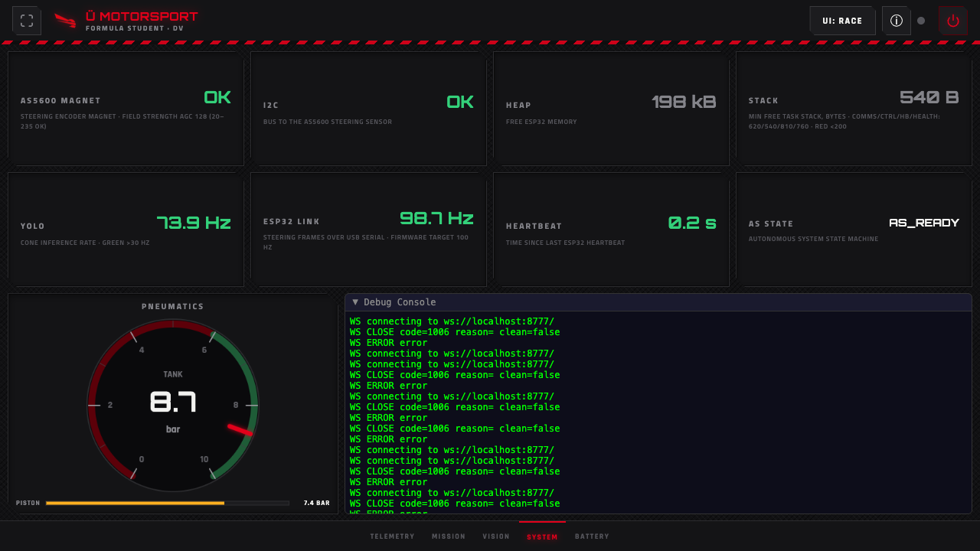Open the AS5600 Magnet status card
Image resolution: width=980 pixels, height=551 pixels.
pyautogui.click(x=126, y=108)
